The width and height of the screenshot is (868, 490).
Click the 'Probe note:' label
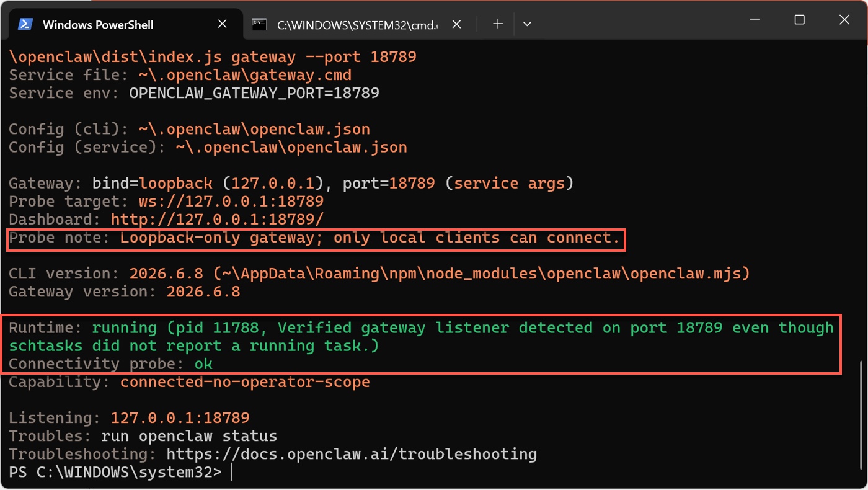(x=59, y=238)
